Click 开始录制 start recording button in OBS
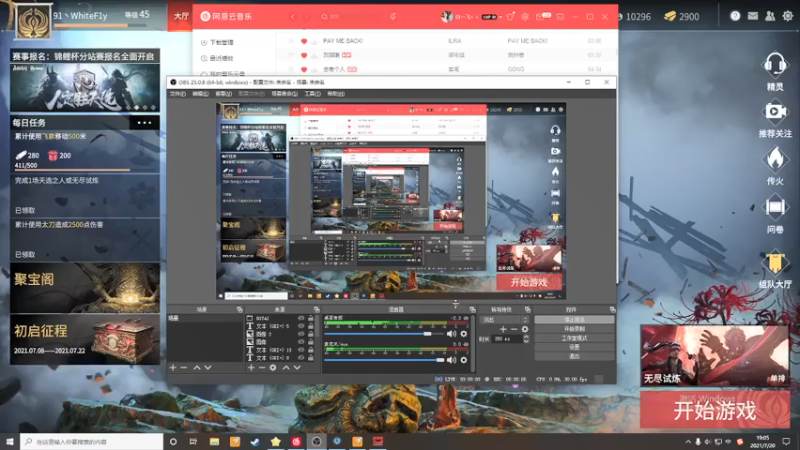 click(x=574, y=329)
